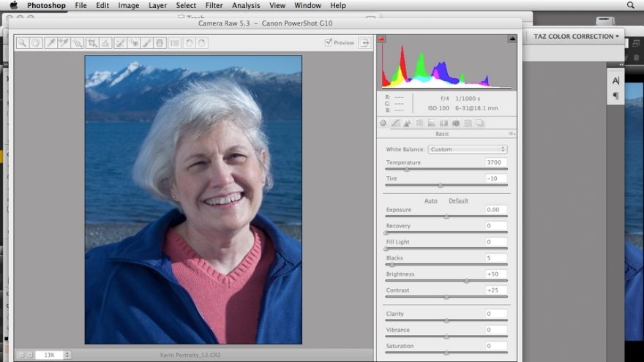Open the Layer menu
The width and height of the screenshot is (644, 362).
coord(158,5)
